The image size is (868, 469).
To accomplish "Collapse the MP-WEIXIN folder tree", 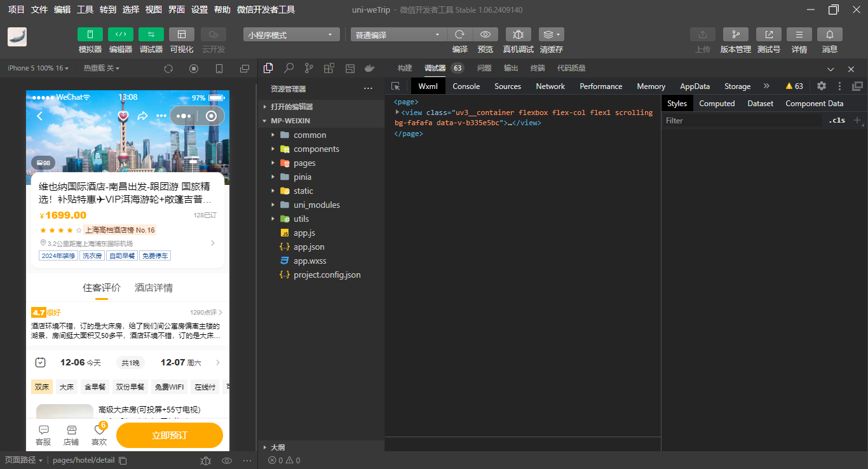I will point(321,121).
